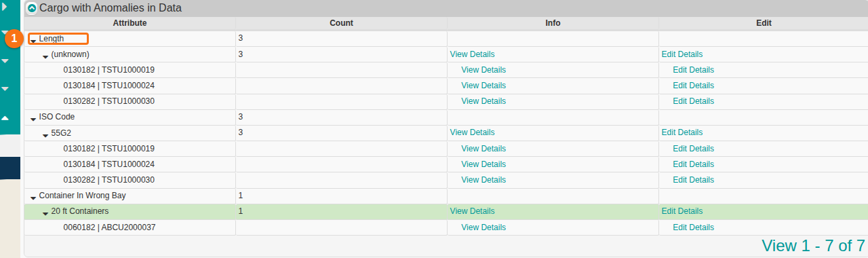Edit Details of 0060182 | ABCU2000037
868x258 pixels.
pos(693,227)
